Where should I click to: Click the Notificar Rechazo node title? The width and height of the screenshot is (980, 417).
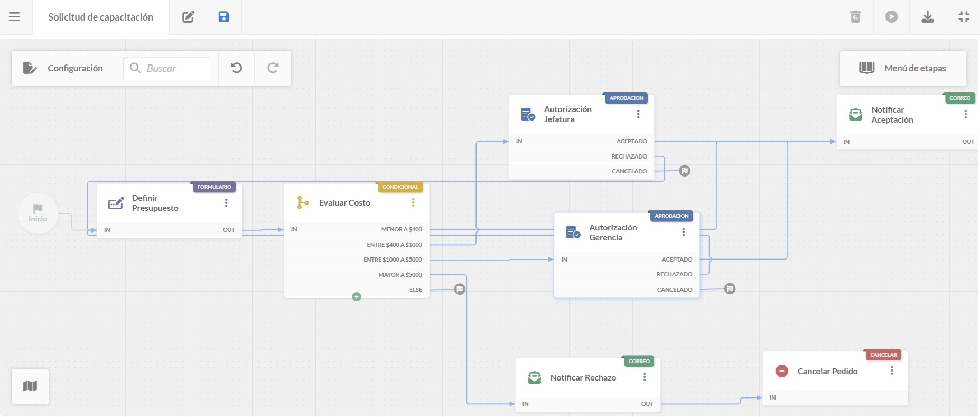583,377
